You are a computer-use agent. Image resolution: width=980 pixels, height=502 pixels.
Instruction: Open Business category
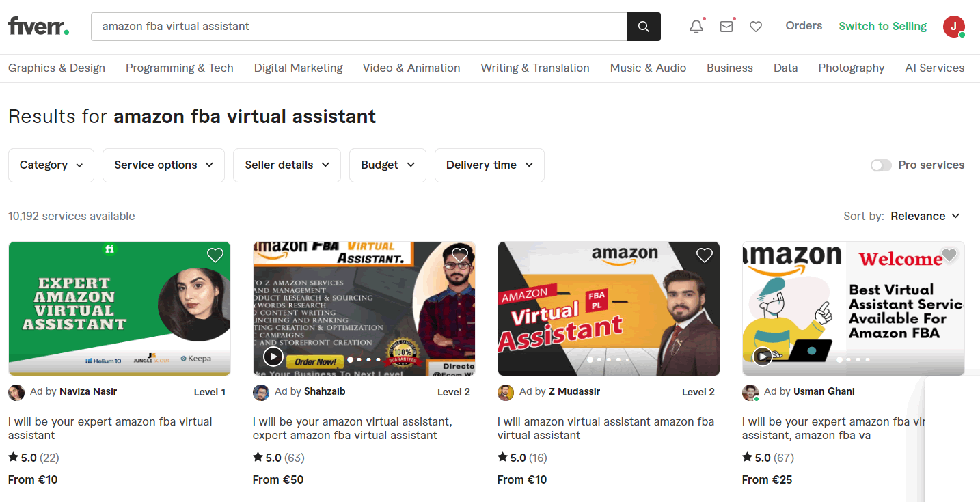tap(730, 68)
